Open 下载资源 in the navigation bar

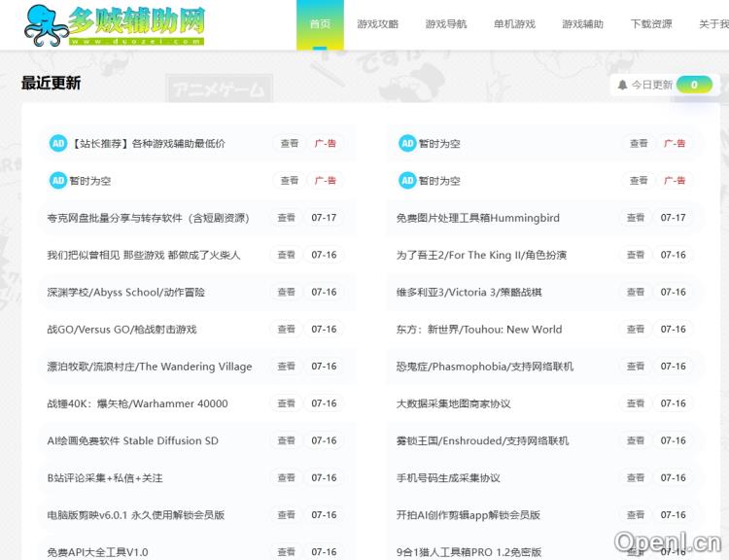[651, 24]
